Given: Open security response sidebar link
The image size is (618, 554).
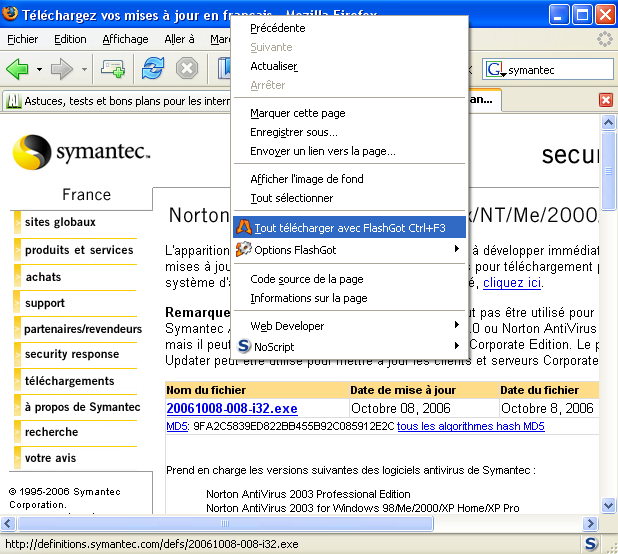Looking at the screenshot, I should click(72, 354).
